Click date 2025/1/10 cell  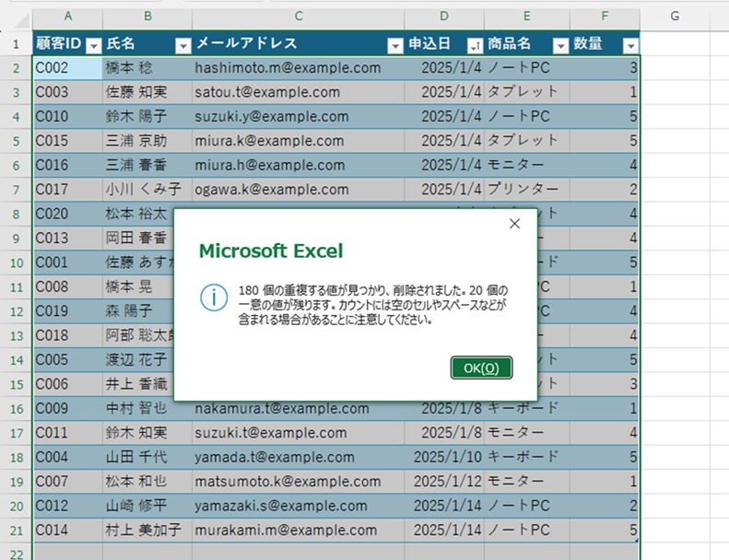coord(444,457)
